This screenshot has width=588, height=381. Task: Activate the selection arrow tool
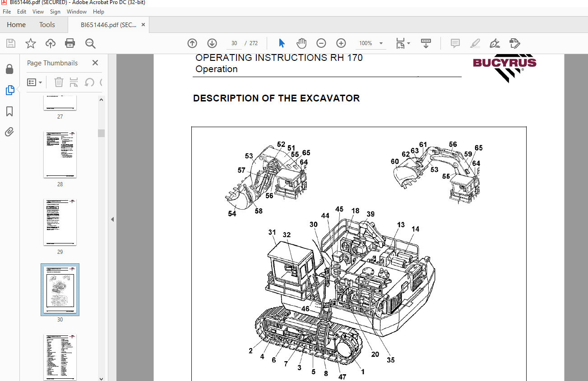pyautogui.click(x=282, y=43)
